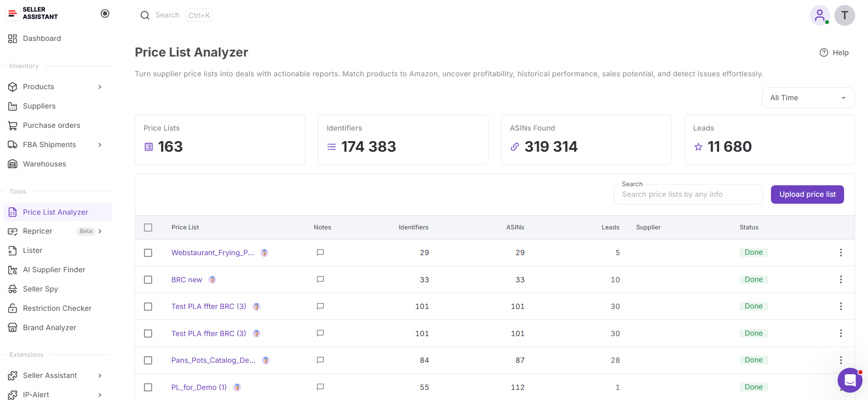Open the BRC new price list link
Image resolution: width=868 pixels, height=400 pixels.
click(x=187, y=280)
